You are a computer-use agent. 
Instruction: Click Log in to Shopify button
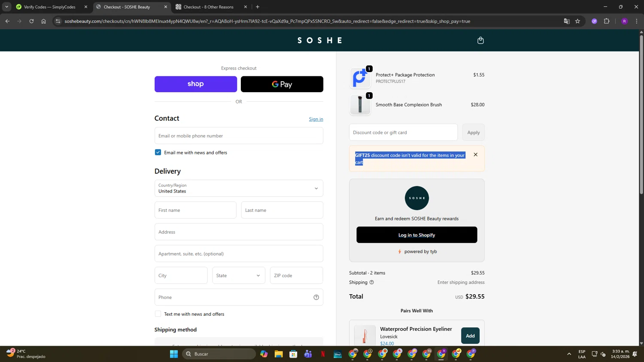(417, 235)
